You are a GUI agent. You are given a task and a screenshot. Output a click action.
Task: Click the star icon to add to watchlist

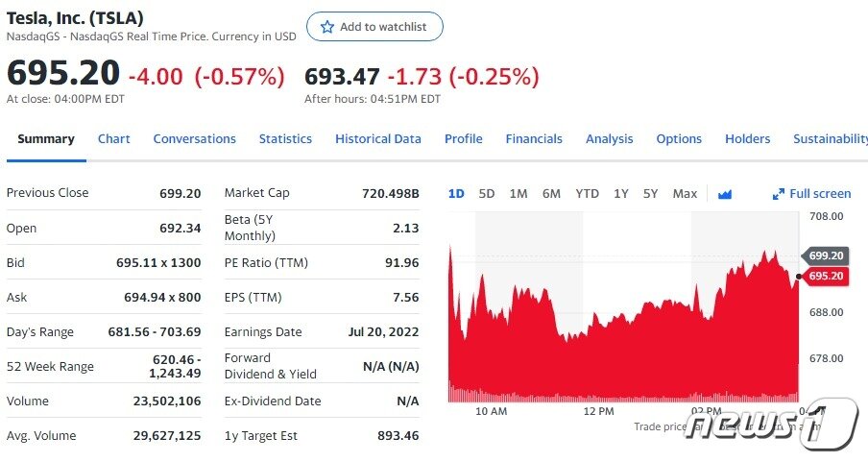pyautogui.click(x=326, y=27)
